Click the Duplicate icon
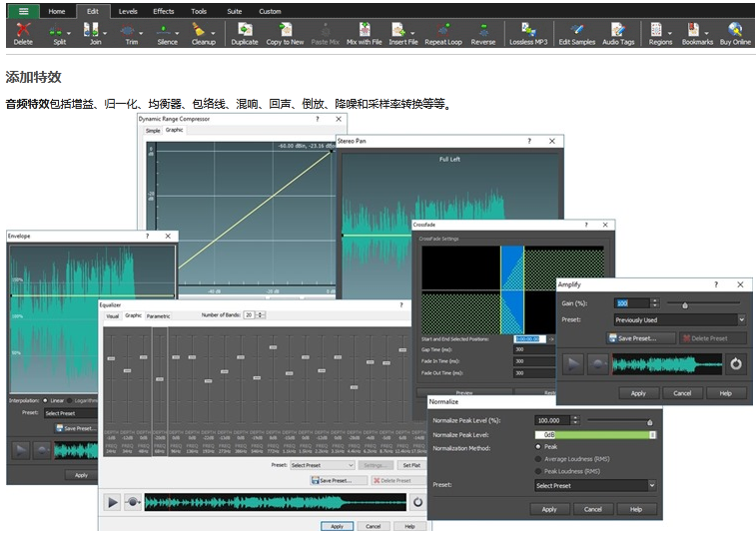756x535 pixels. click(x=244, y=30)
